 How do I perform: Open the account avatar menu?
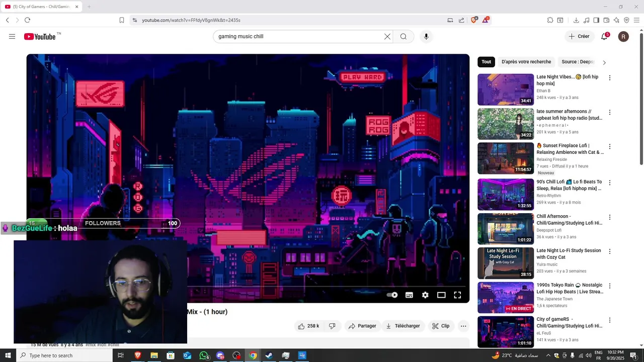(x=623, y=36)
